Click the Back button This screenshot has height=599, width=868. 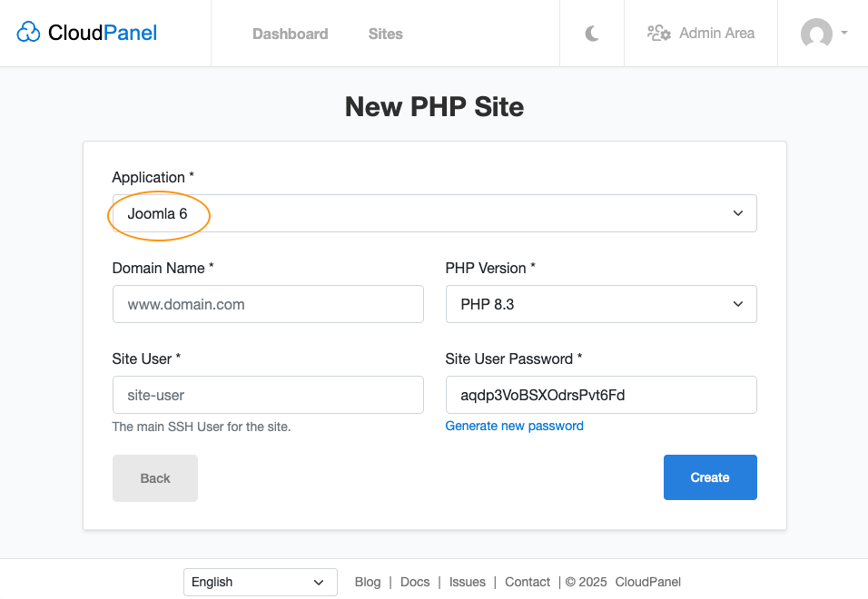(154, 477)
